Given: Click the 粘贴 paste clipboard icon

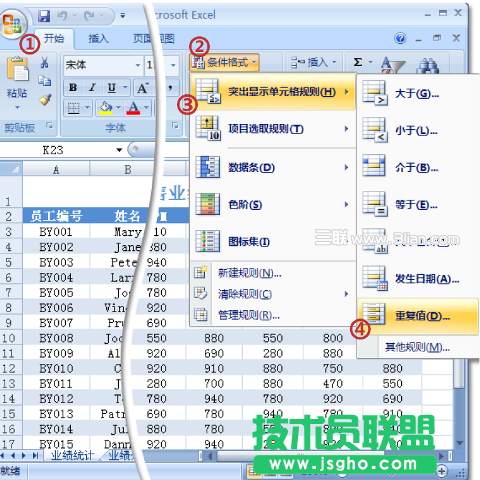Looking at the screenshot, I should (x=17, y=69).
